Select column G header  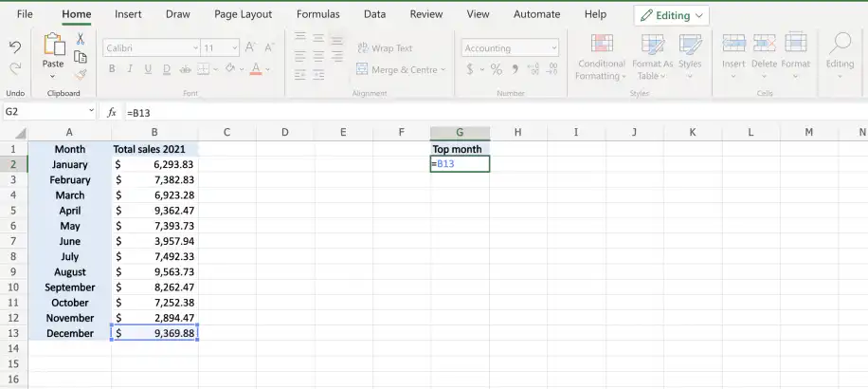coord(460,133)
